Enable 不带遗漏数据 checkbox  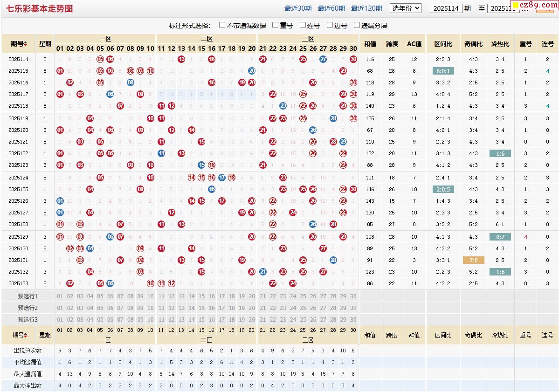[222, 25]
